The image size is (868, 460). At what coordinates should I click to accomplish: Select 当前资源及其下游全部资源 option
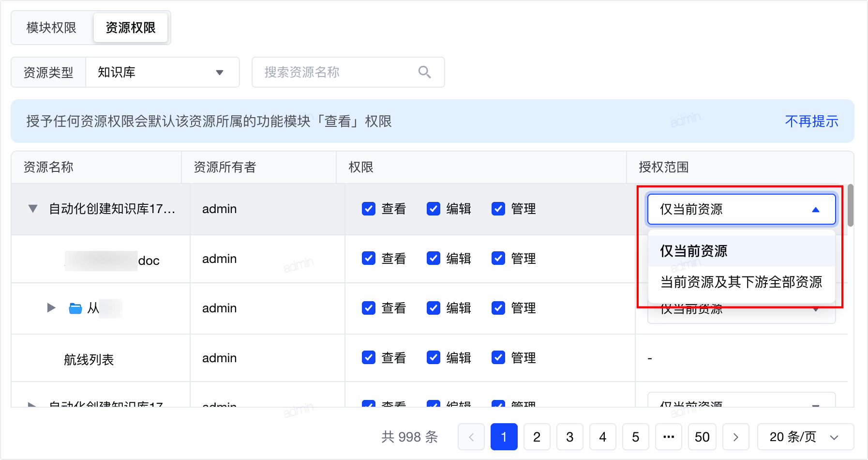[742, 282]
